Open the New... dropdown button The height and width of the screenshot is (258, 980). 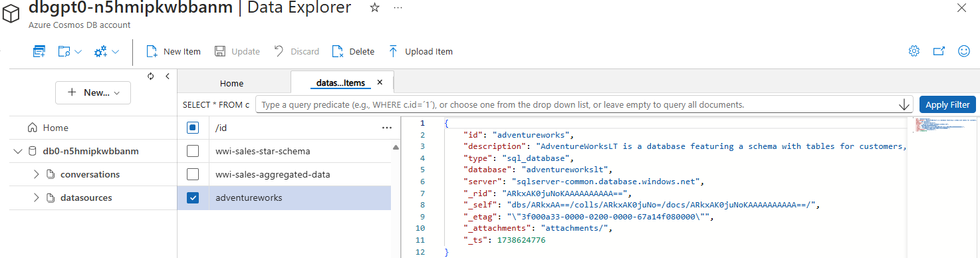click(93, 92)
